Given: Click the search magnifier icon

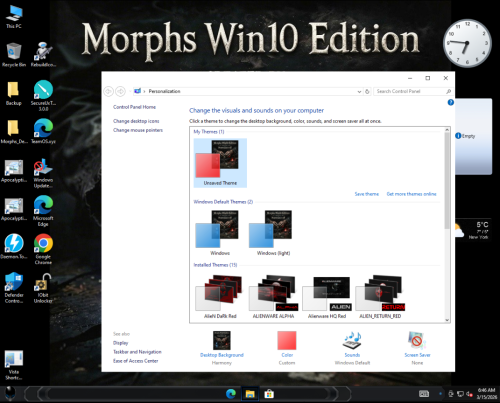Looking at the screenshot, I should pyautogui.click(x=448, y=91).
